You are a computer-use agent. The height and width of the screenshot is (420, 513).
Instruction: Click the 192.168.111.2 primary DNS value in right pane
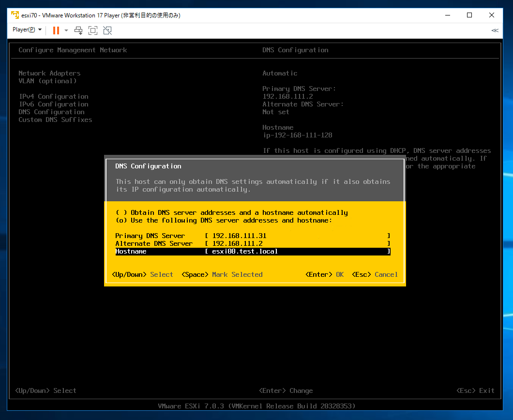click(x=287, y=96)
